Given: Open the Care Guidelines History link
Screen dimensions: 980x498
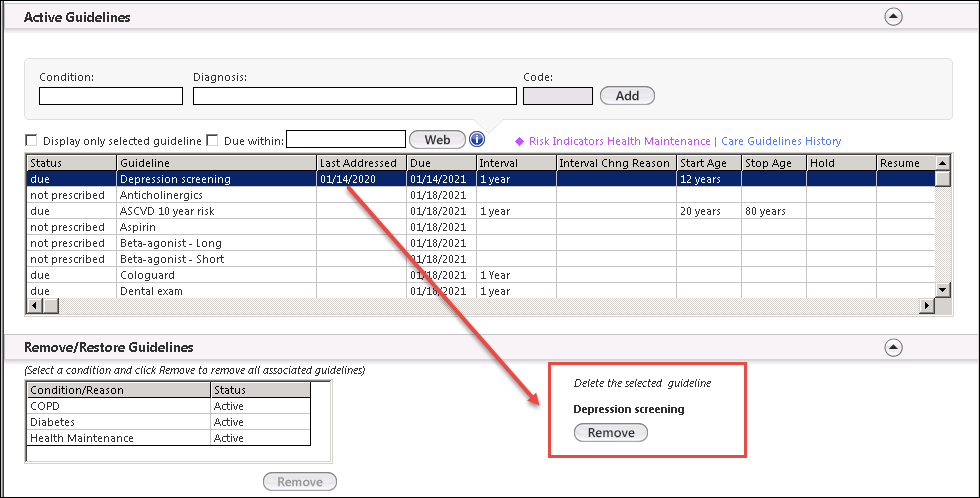Looking at the screenshot, I should pyautogui.click(x=781, y=141).
